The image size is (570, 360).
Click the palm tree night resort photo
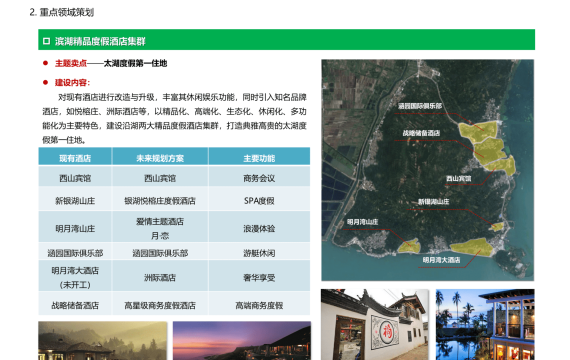point(485,324)
